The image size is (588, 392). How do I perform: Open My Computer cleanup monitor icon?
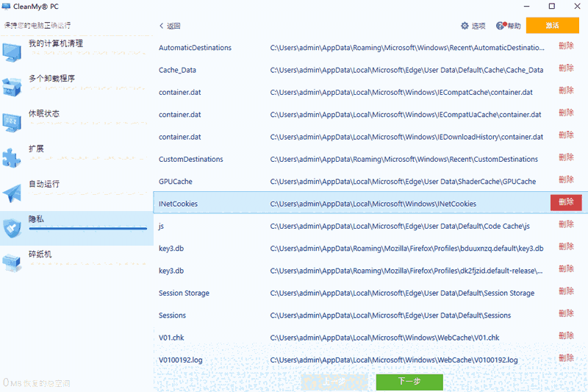12,52
